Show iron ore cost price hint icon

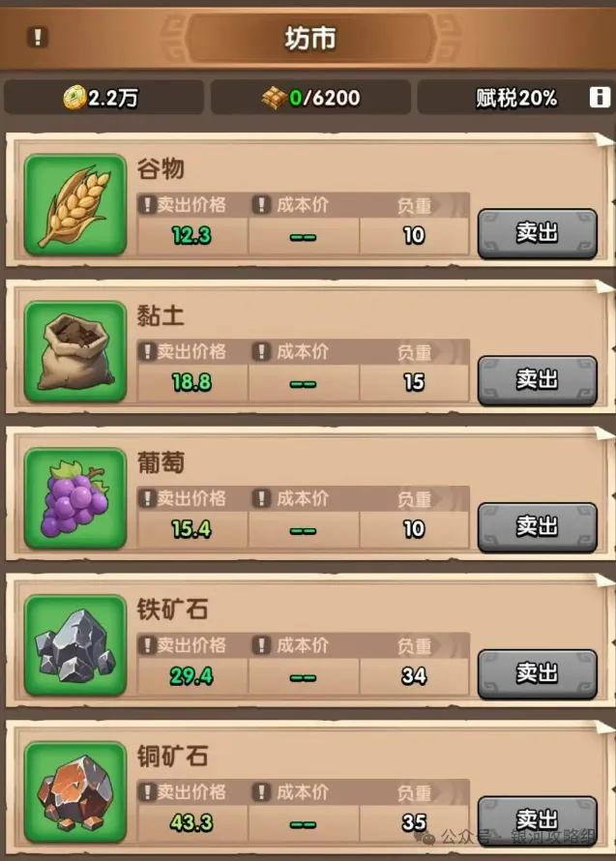point(262,645)
